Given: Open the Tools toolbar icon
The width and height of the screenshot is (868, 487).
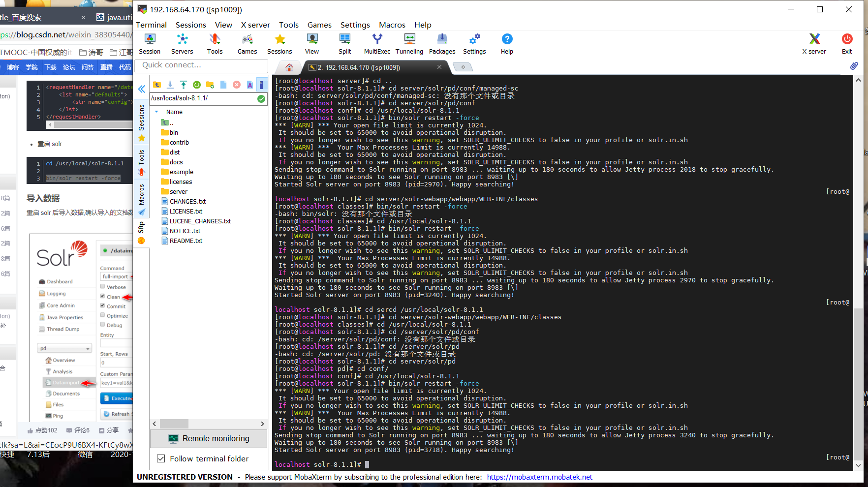Looking at the screenshot, I should (215, 44).
